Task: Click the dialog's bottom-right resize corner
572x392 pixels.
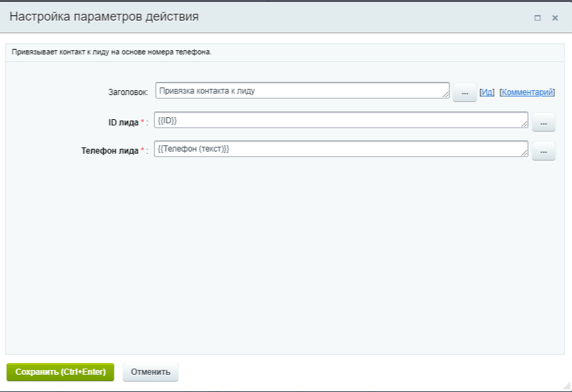Action: 566,386
